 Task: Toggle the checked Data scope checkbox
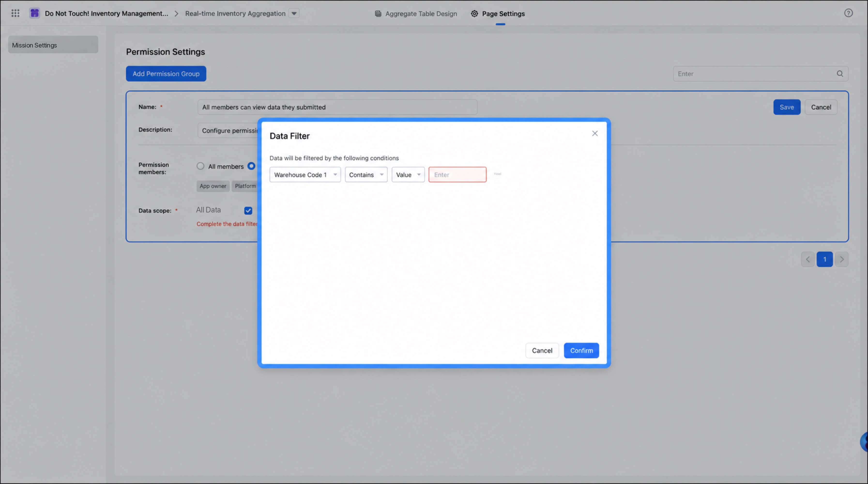pyautogui.click(x=248, y=211)
